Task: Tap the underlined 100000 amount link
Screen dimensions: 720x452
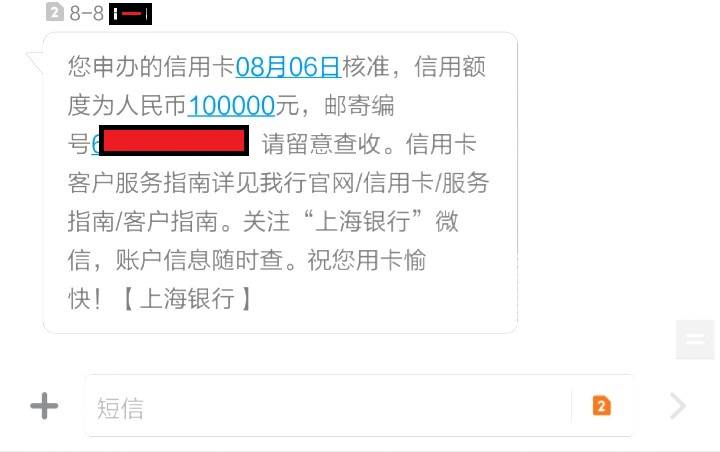Action: (x=231, y=106)
